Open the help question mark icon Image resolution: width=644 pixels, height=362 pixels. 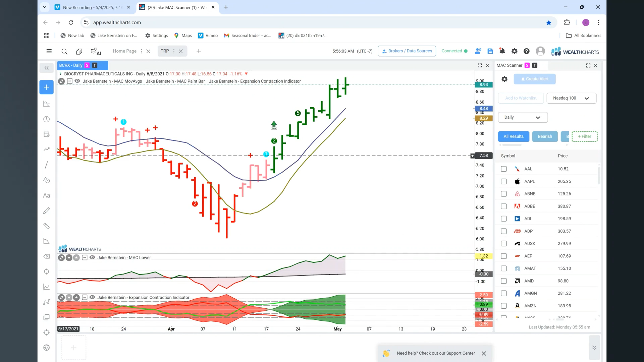(526, 51)
